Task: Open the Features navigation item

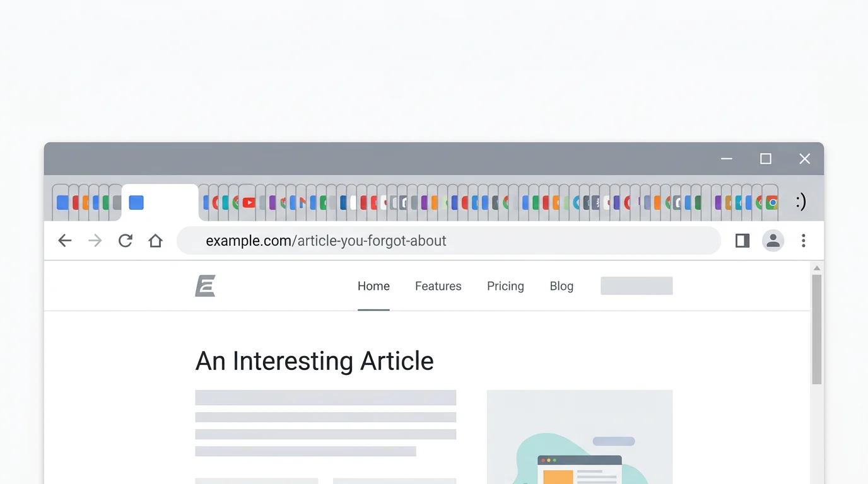Action: [x=438, y=285]
